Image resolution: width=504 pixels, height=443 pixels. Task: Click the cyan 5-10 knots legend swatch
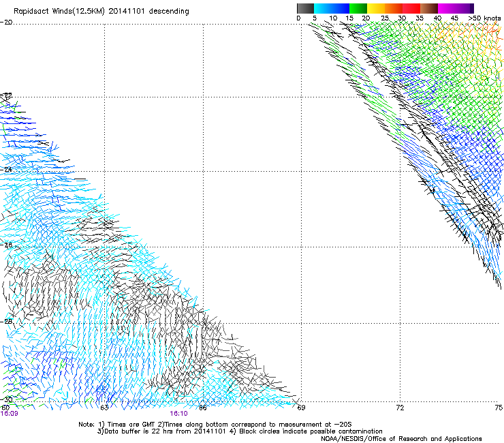[x=323, y=8]
